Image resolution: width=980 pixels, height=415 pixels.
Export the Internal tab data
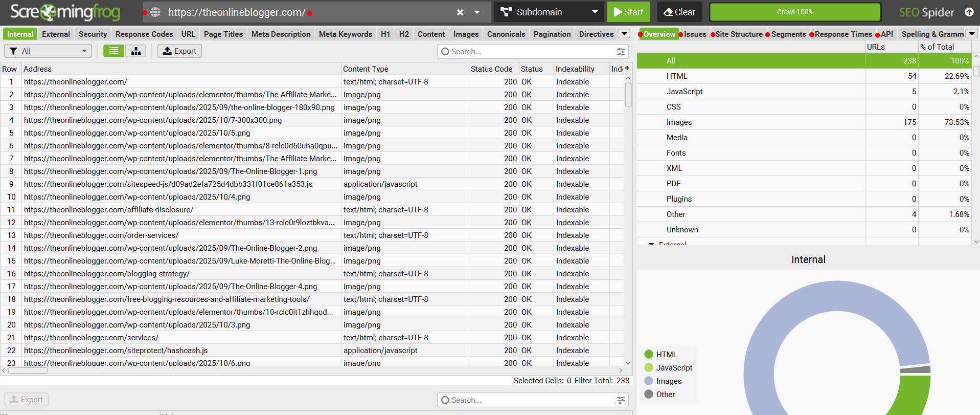tap(179, 51)
